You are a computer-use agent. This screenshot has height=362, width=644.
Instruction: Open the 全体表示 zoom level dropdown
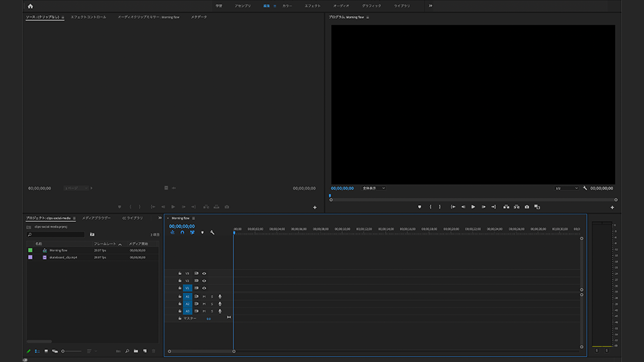(374, 188)
